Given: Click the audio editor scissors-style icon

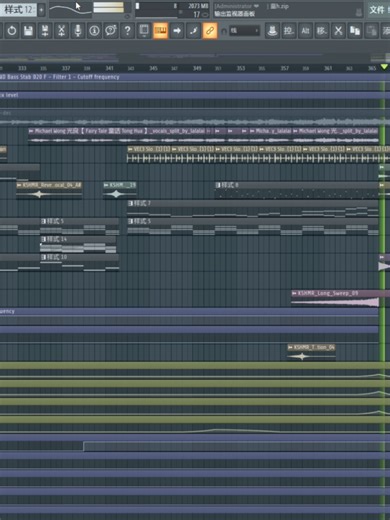Looking at the screenshot, I should coord(61,31).
